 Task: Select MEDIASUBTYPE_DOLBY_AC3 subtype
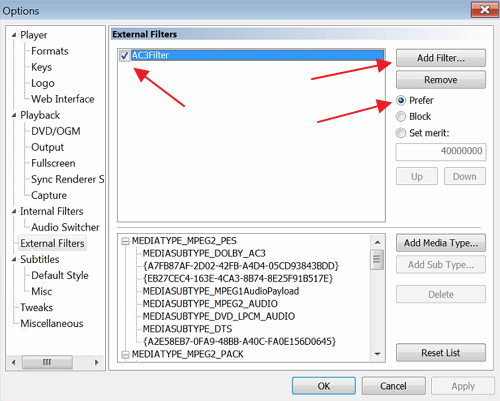(x=204, y=253)
